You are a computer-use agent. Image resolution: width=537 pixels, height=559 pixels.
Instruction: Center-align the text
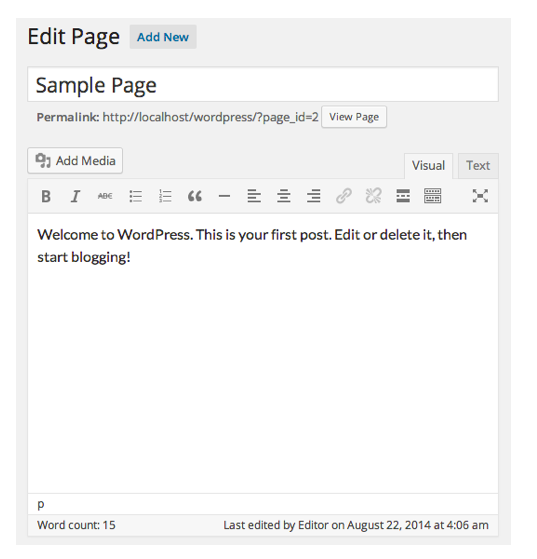[284, 196]
